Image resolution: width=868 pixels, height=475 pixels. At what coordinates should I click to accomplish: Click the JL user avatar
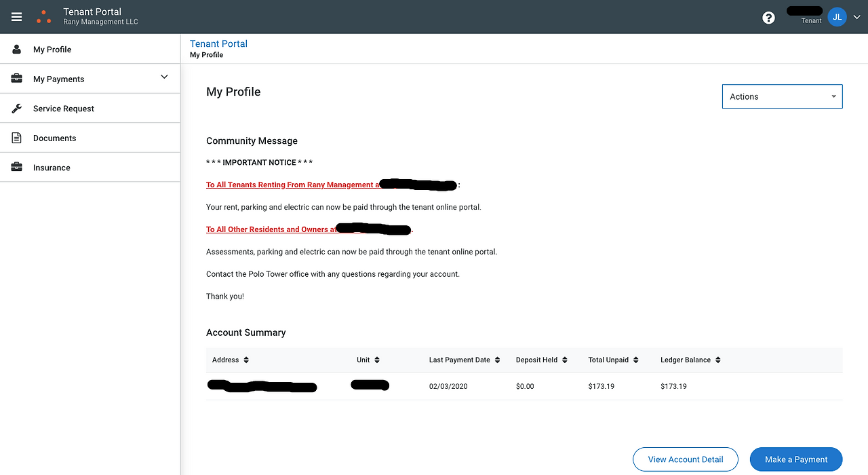[837, 16]
